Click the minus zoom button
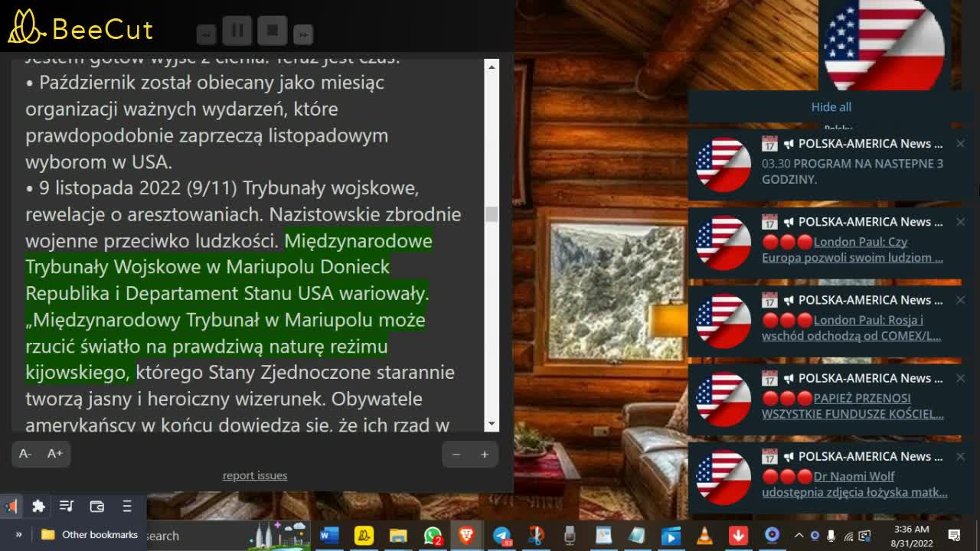The image size is (980, 551). click(456, 454)
